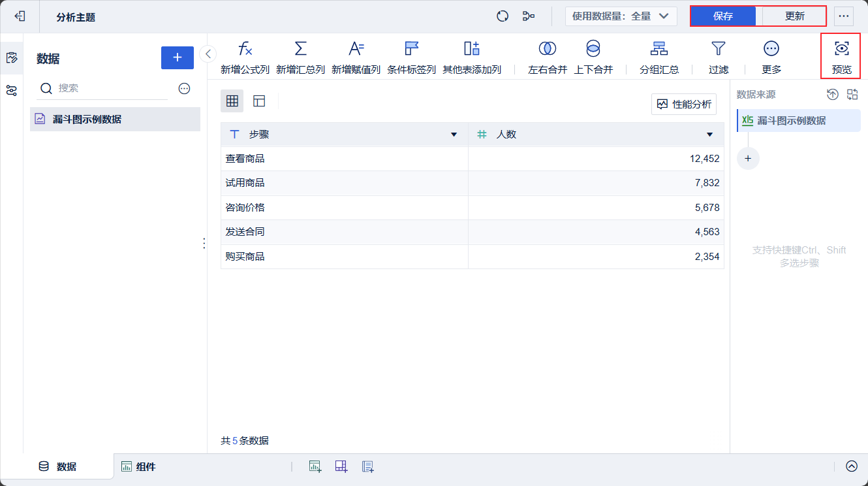The image size is (868, 486).
Task: Open the 使用数据量 全量 dropdown
Action: [621, 16]
